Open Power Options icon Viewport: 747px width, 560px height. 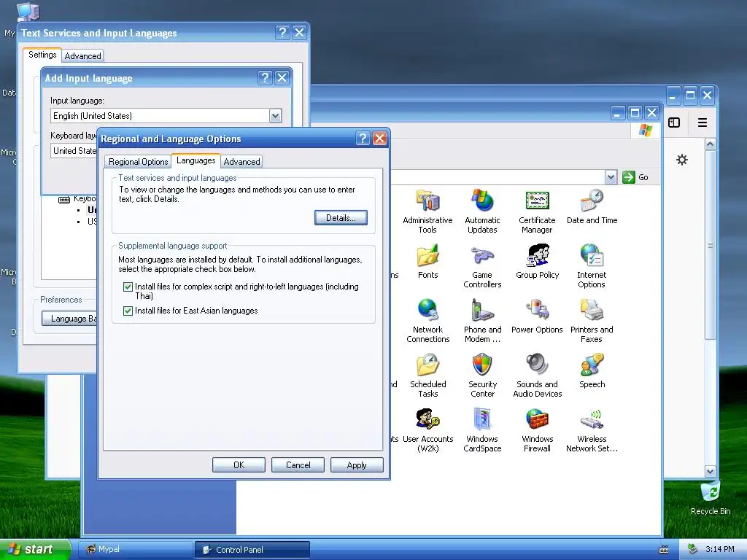537,310
